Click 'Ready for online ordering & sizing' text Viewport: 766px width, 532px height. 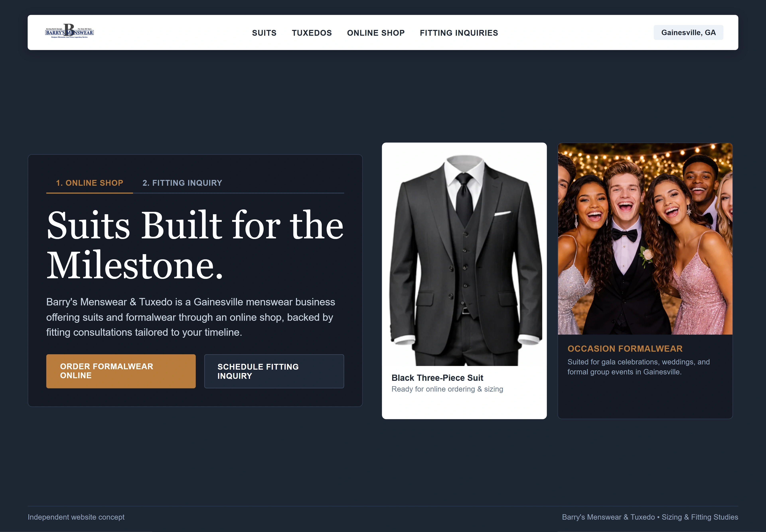(447, 389)
